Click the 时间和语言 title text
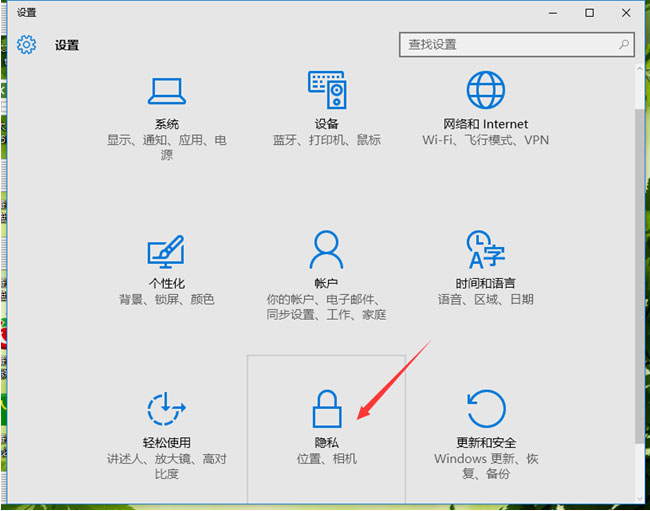This screenshot has height=511, width=650. 485,283
